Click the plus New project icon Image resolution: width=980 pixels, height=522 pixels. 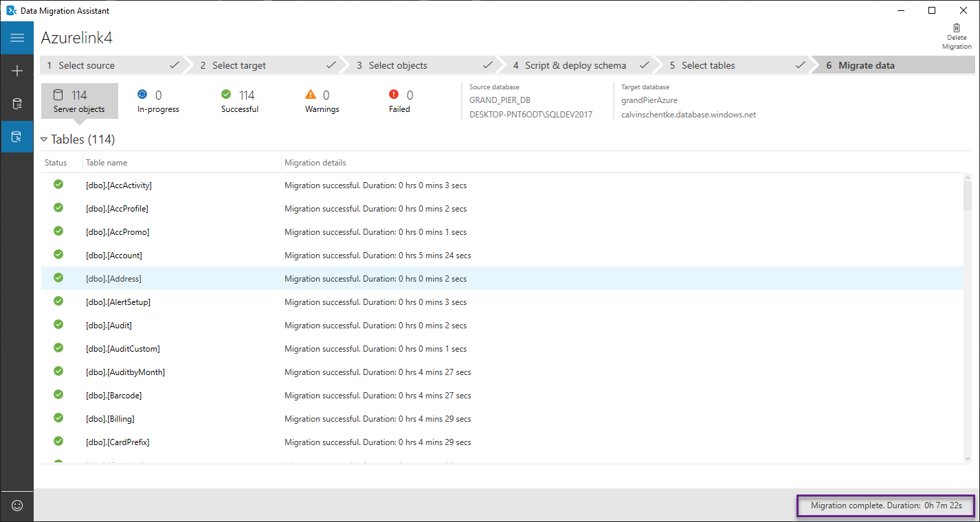pos(17,71)
